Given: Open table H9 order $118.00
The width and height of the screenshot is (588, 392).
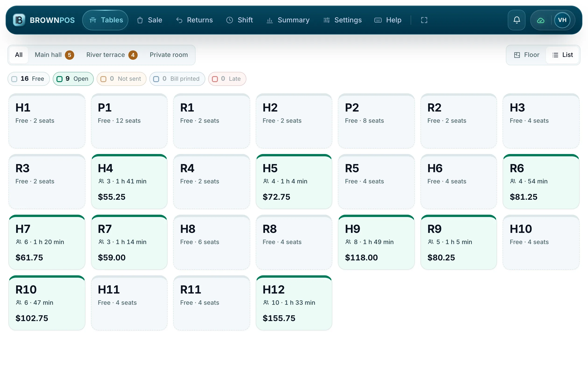Looking at the screenshot, I should (376, 242).
